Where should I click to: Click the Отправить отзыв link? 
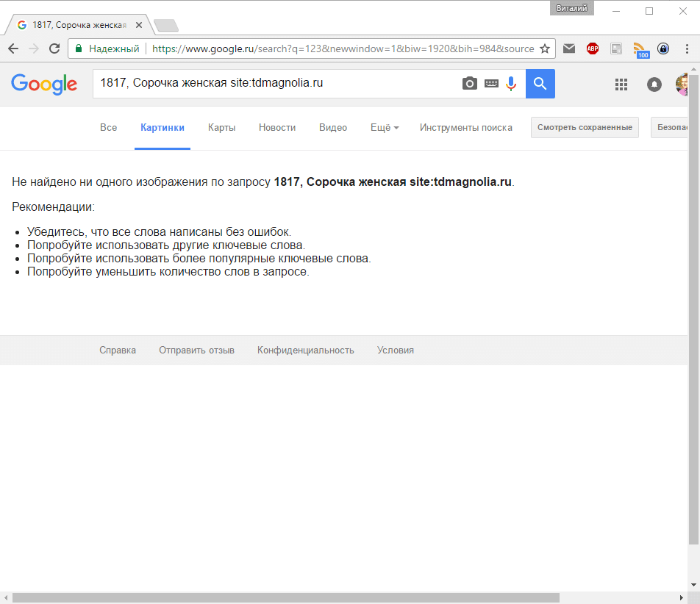coord(196,350)
